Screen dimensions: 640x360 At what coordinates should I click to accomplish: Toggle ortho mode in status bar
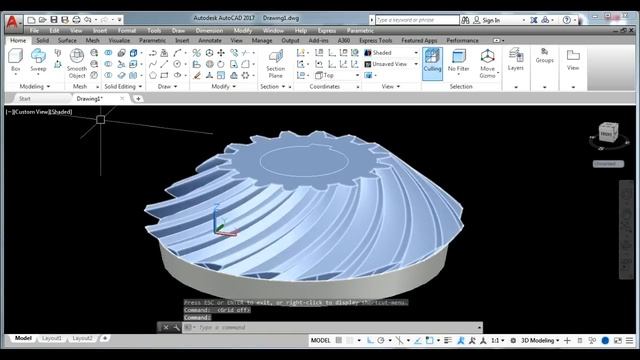tap(370, 340)
